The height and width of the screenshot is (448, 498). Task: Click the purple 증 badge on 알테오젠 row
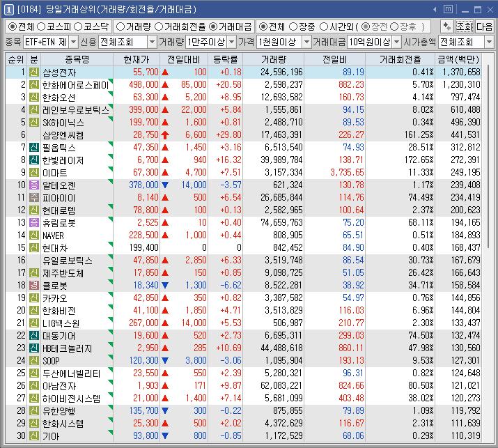34,185
